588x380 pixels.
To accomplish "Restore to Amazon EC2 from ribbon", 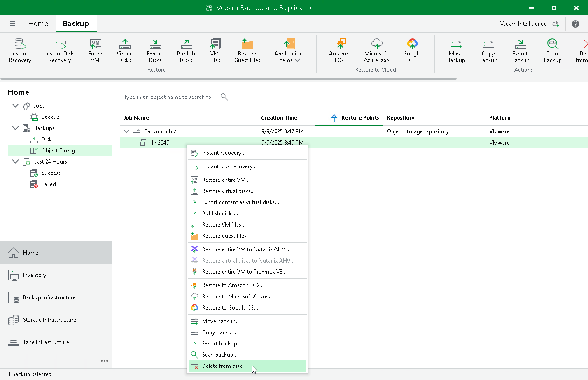I will (x=339, y=50).
